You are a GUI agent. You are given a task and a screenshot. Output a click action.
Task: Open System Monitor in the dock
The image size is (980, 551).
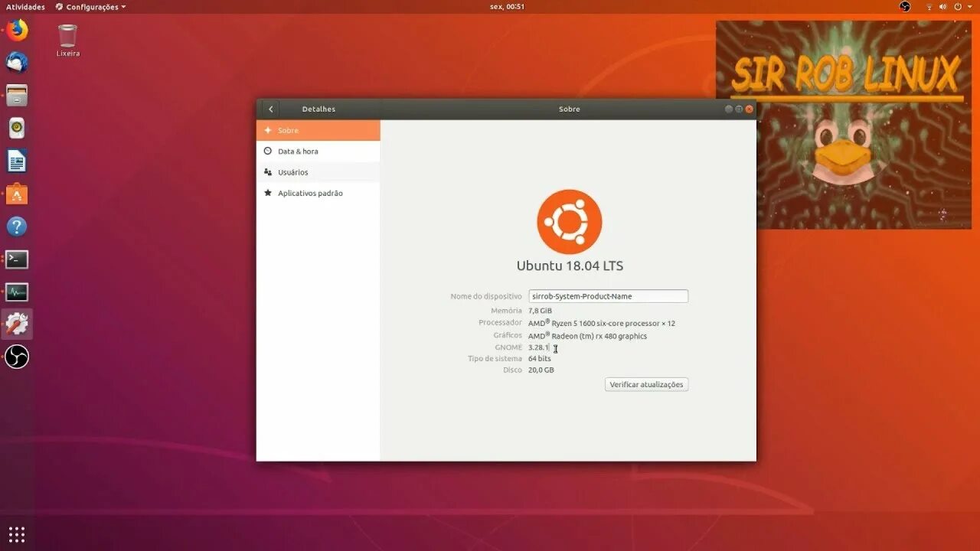[x=17, y=292]
